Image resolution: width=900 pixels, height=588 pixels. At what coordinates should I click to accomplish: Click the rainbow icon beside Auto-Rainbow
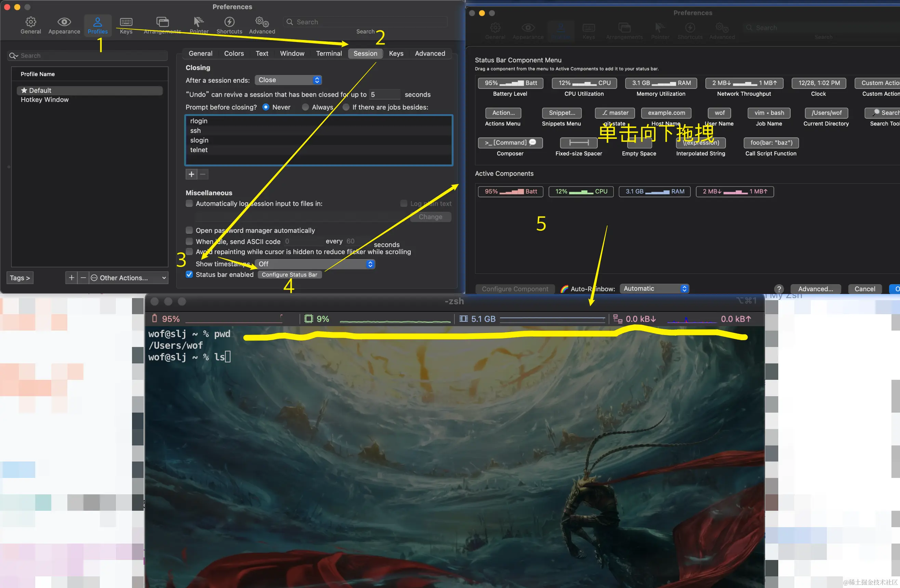pyautogui.click(x=564, y=289)
